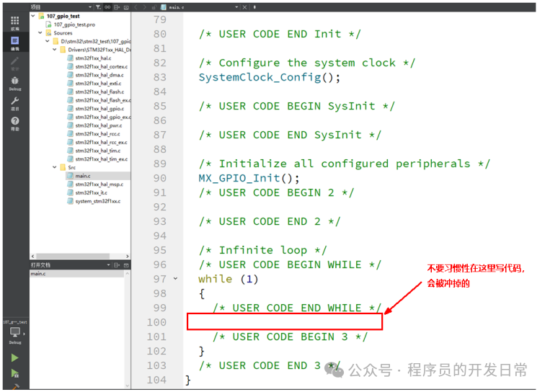The height and width of the screenshot is (392, 545).
Task: Run the project with green play button
Action: pyautogui.click(x=14, y=358)
